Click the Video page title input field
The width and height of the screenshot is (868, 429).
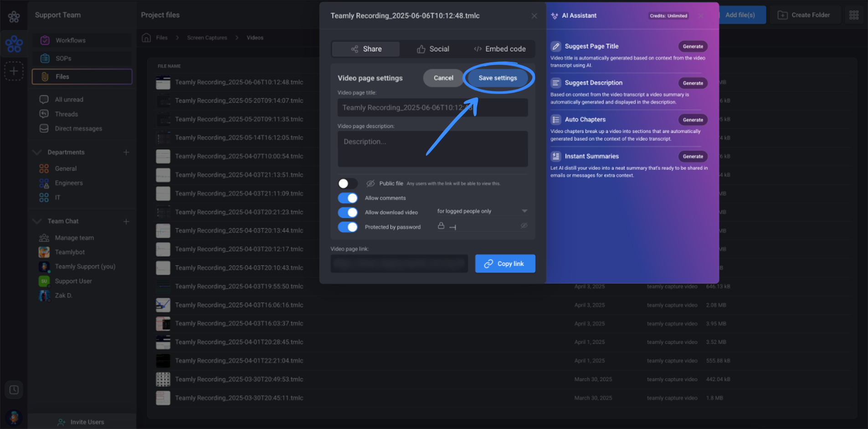coord(432,107)
